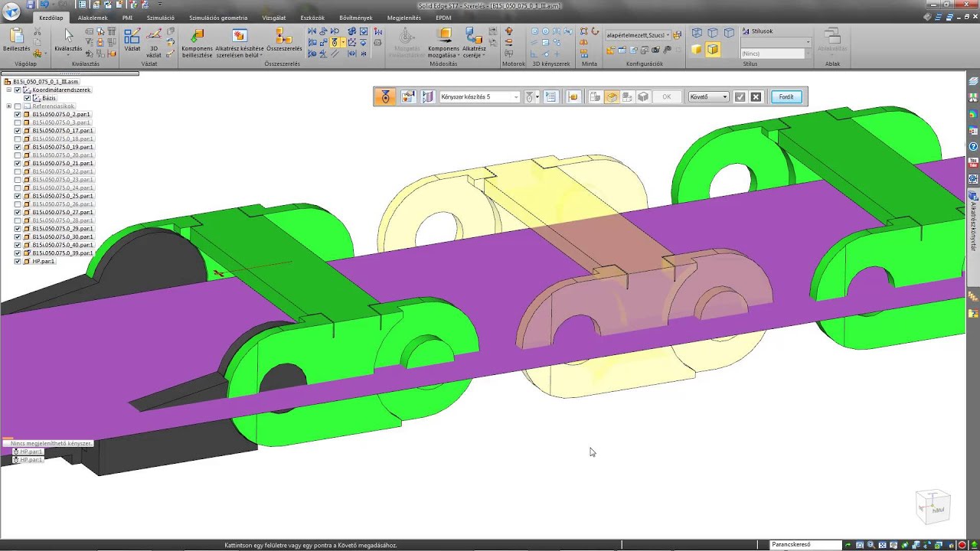This screenshot has width=980, height=551.
Task: Click the Összeszerelés assemble icon
Action: [x=283, y=36]
